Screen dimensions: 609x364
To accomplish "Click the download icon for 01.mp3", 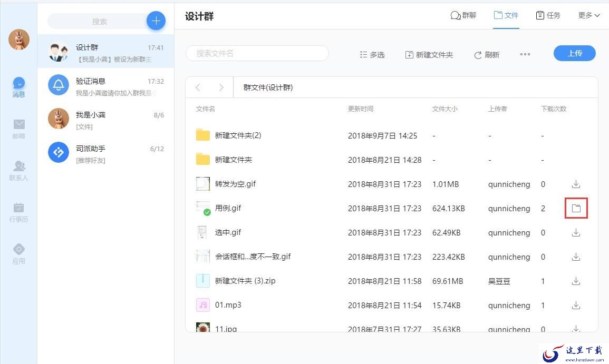I will pyautogui.click(x=576, y=306).
